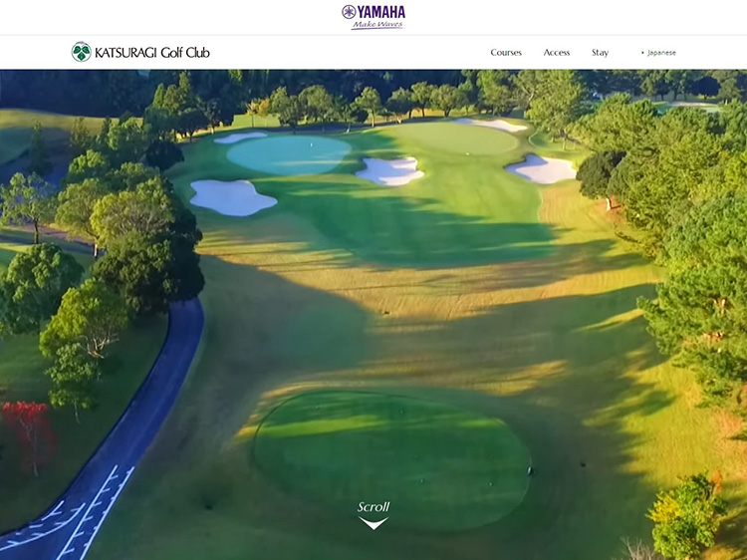Click the blue-tinted putting green in the photo
The image size is (747, 560).
(x=288, y=154)
